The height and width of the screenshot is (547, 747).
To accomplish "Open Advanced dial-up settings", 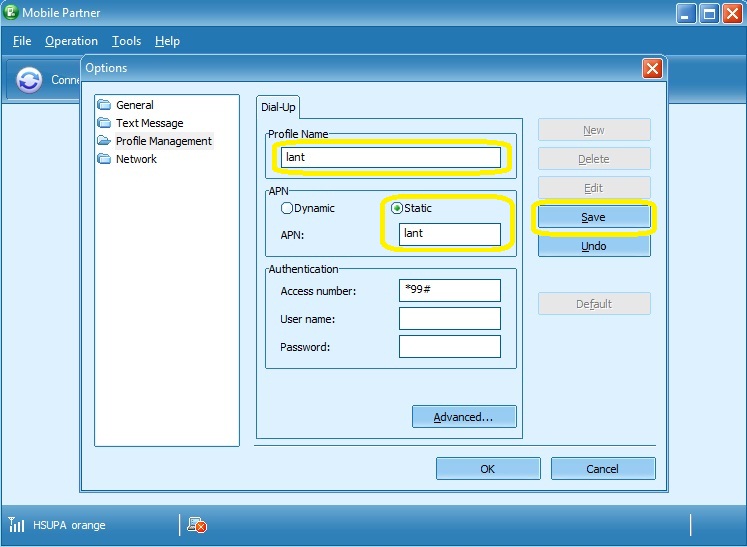I will (464, 417).
